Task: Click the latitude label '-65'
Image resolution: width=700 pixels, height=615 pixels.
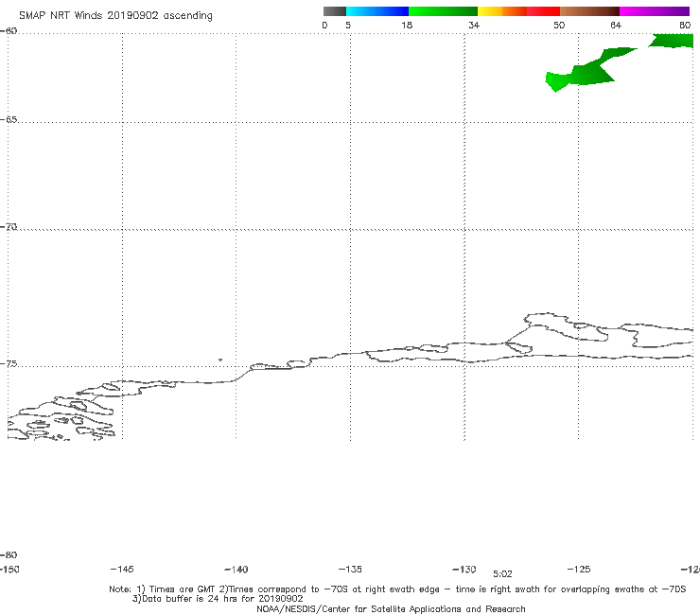Action: pyautogui.click(x=9, y=120)
